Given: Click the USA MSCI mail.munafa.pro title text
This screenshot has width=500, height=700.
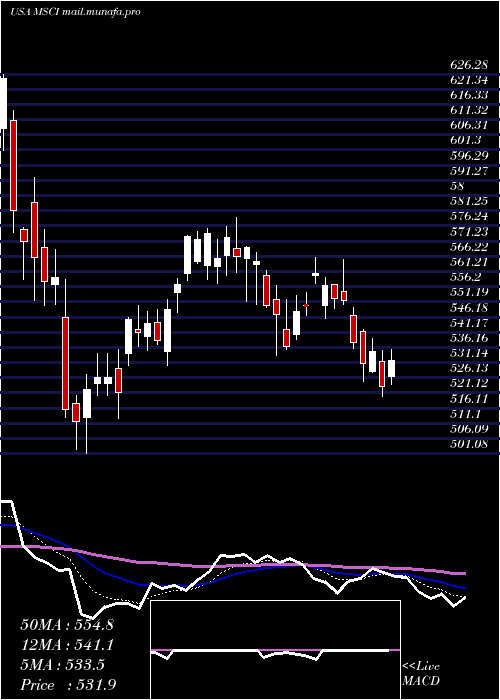Looking at the screenshot, I should 75,12.
